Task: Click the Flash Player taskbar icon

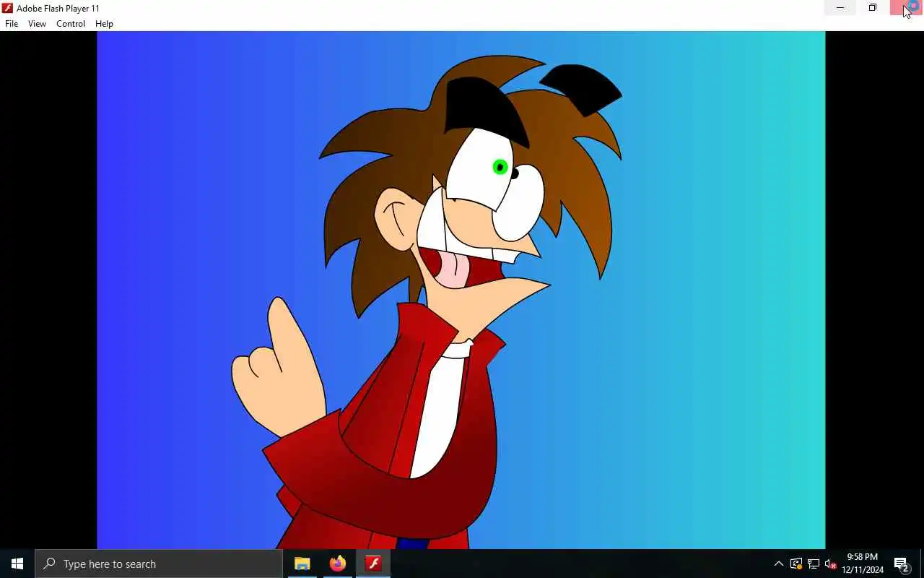Action: point(373,564)
